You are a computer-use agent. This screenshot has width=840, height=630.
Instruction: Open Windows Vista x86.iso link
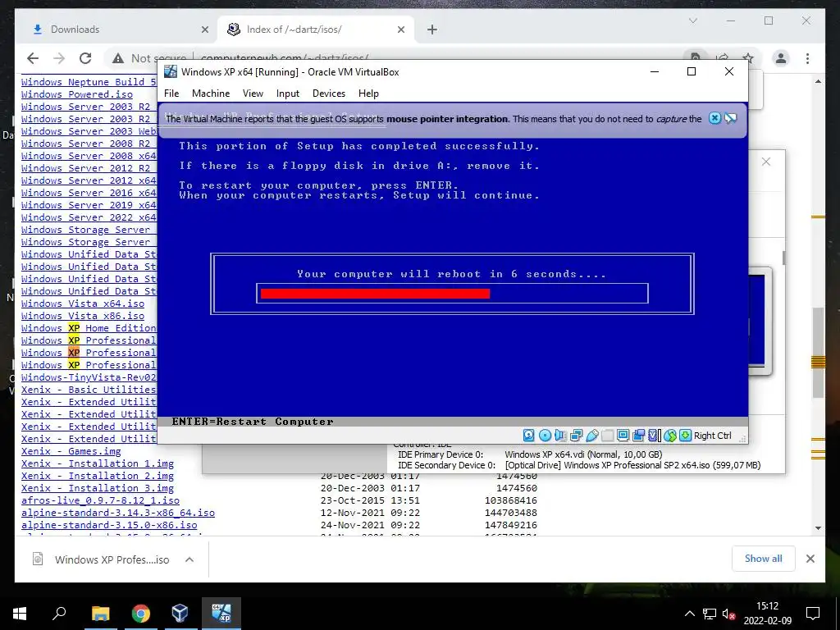click(83, 316)
